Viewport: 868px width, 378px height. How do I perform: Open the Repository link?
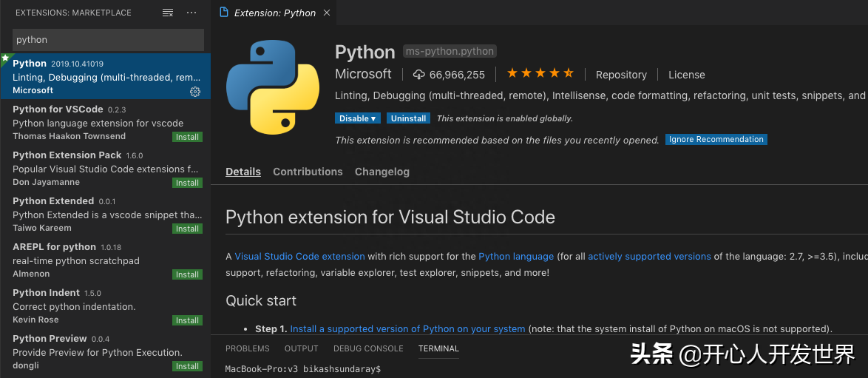click(621, 75)
